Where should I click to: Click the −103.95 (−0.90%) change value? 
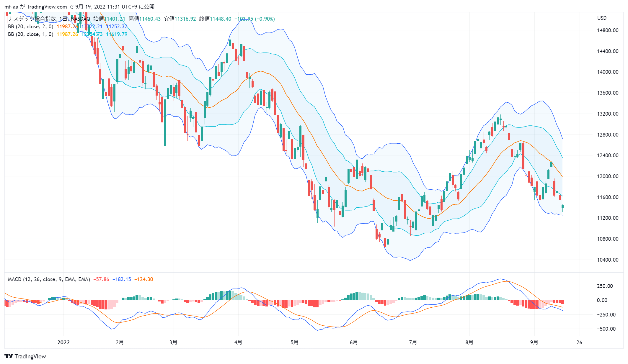tap(255, 19)
